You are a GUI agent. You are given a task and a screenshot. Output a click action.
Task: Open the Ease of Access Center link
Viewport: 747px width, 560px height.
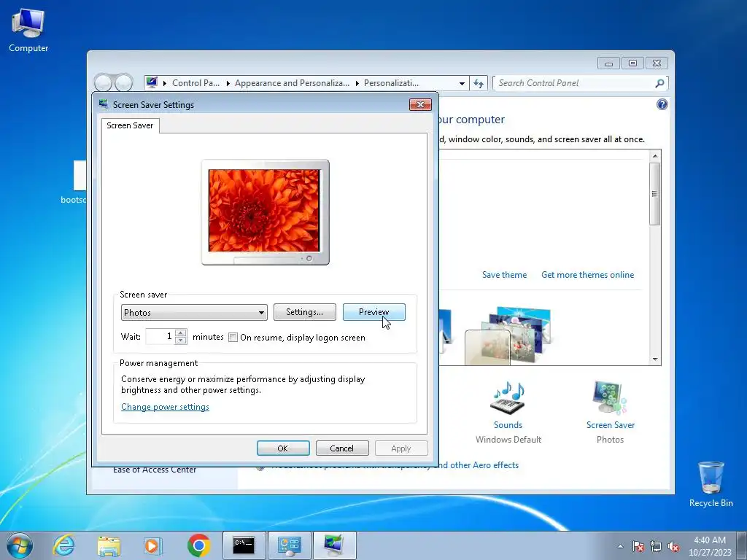[155, 470]
